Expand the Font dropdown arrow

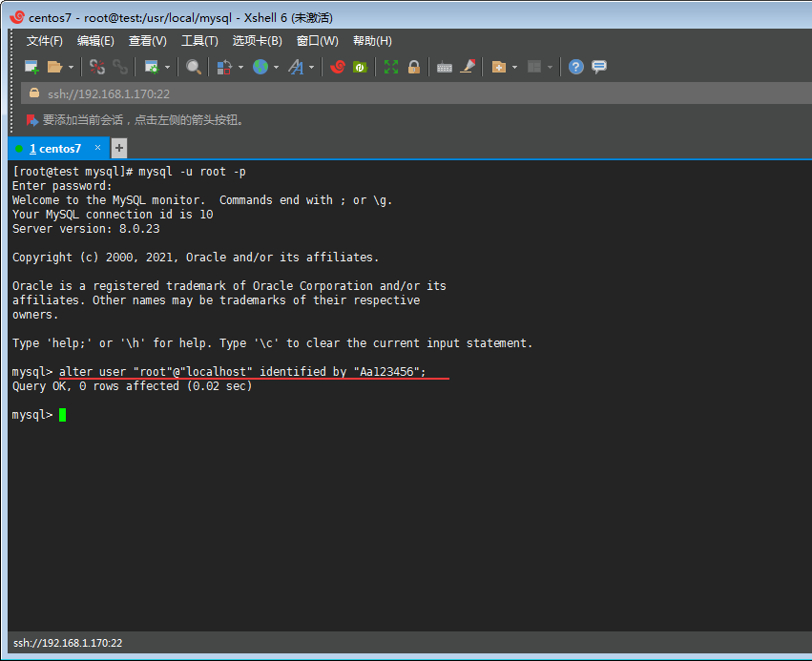(x=311, y=68)
